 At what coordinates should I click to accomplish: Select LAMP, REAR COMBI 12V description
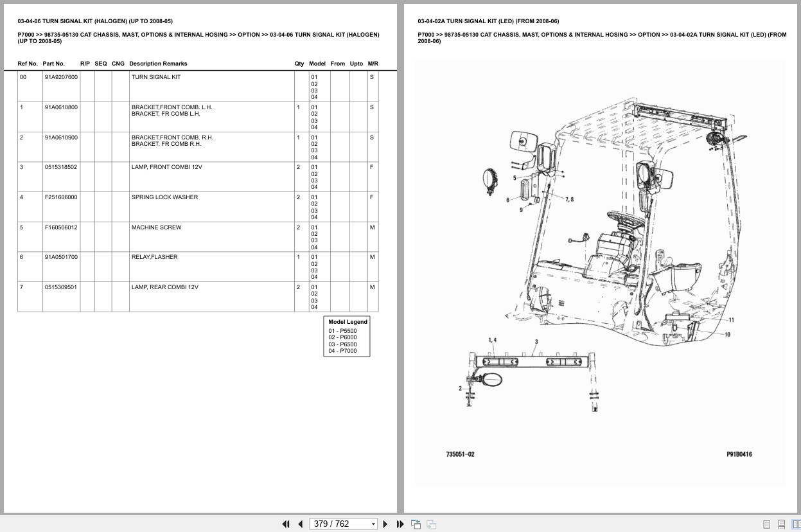point(165,287)
